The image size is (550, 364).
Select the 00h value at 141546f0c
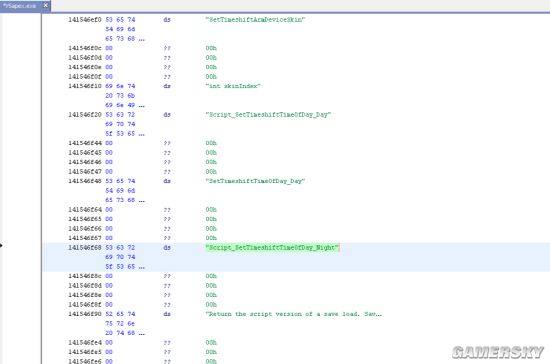coord(211,48)
